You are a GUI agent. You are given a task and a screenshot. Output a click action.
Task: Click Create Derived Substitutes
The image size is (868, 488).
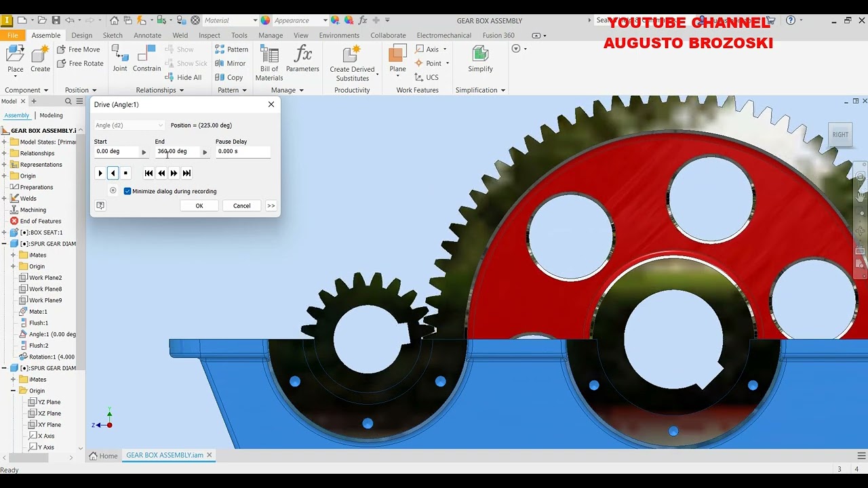coord(352,64)
